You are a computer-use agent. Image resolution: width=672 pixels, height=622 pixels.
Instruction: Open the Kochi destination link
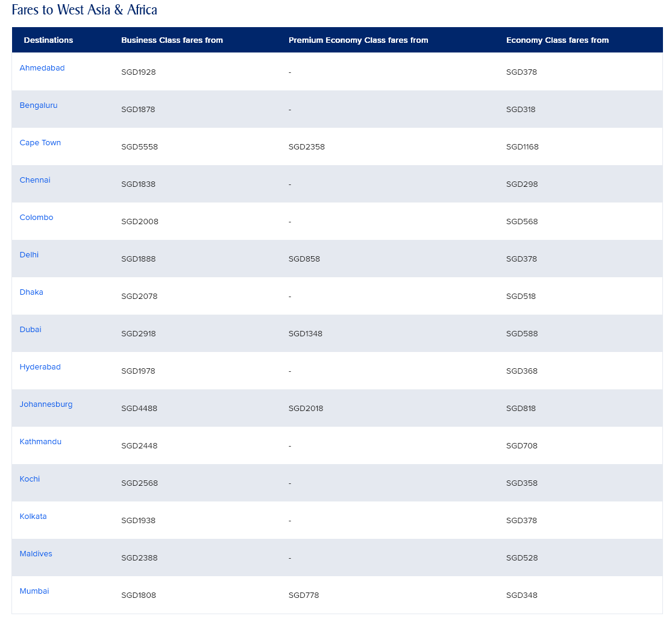[30, 479]
